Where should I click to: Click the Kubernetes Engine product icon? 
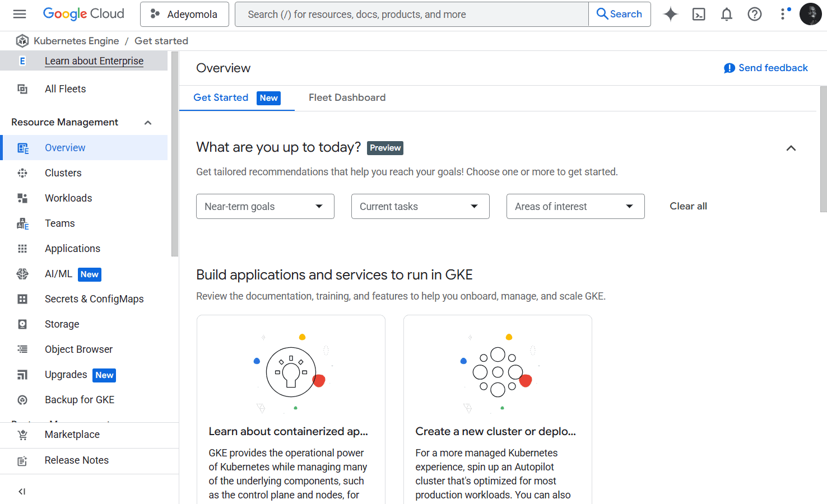pyautogui.click(x=22, y=41)
